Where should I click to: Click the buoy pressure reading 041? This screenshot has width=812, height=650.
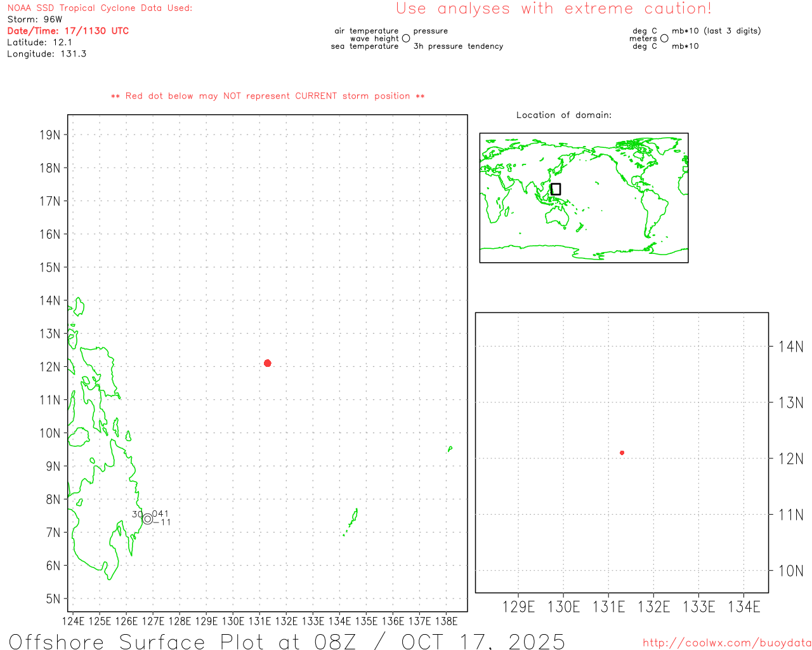[x=160, y=514]
